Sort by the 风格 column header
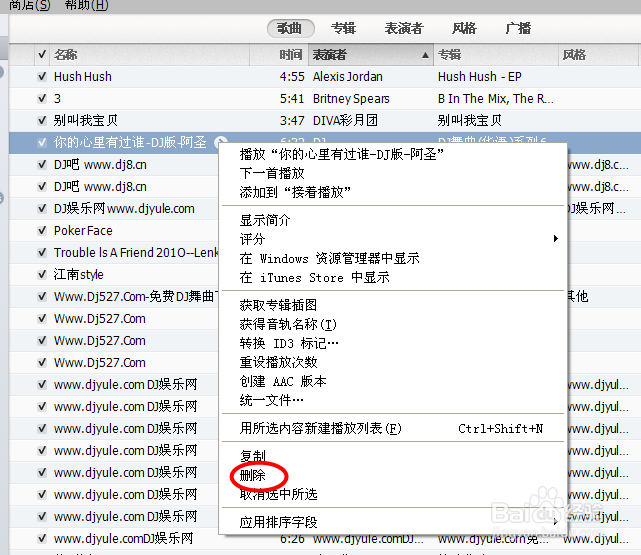The height and width of the screenshot is (555, 641). [598, 54]
